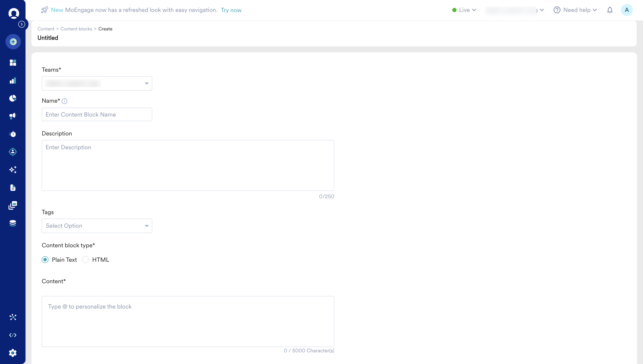Image resolution: width=643 pixels, height=364 pixels.
Task: Click the Try now link
Action: [x=231, y=10]
